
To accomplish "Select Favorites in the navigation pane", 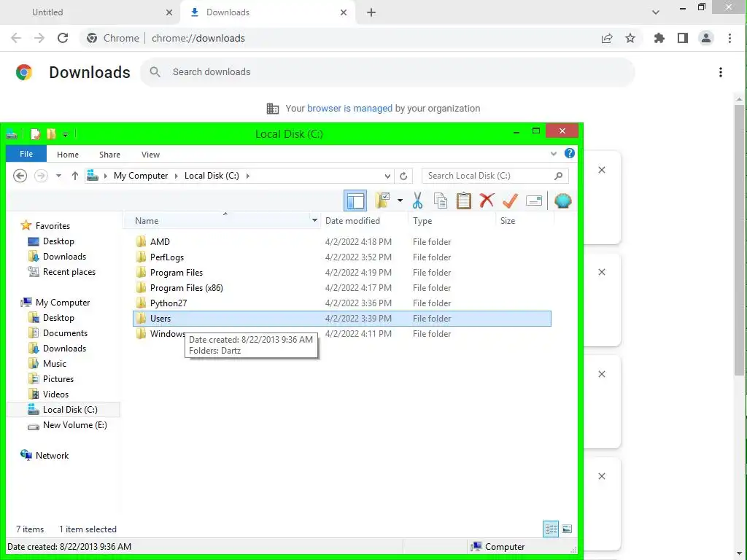I will (x=53, y=226).
